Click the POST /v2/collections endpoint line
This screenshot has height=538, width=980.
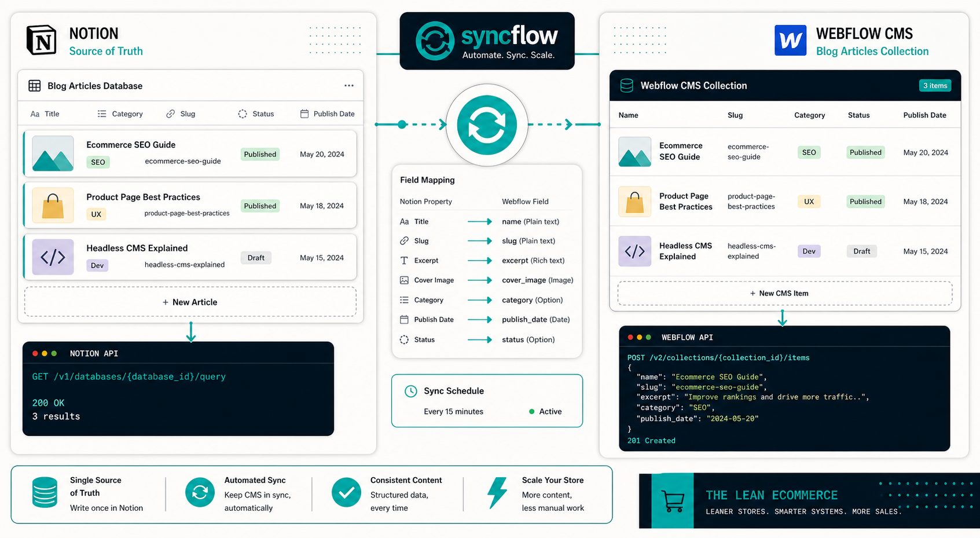point(718,358)
